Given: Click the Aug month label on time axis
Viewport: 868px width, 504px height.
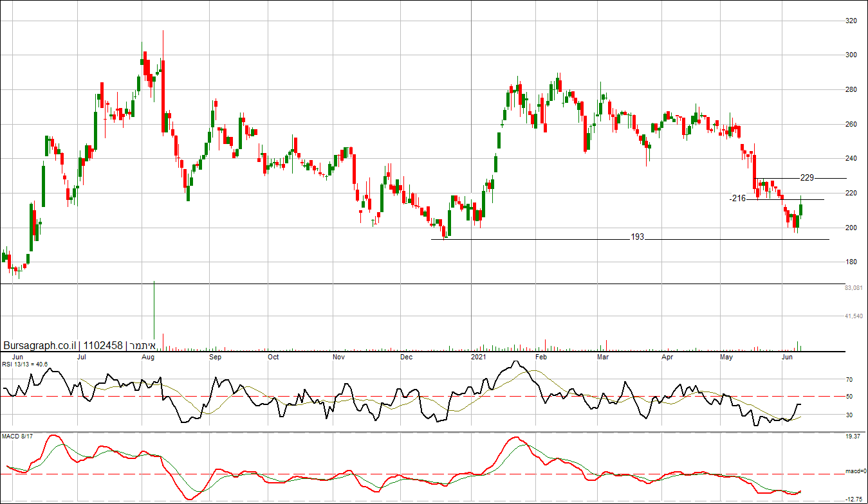Looking at the screenshot, I should [x=148, y=356].
